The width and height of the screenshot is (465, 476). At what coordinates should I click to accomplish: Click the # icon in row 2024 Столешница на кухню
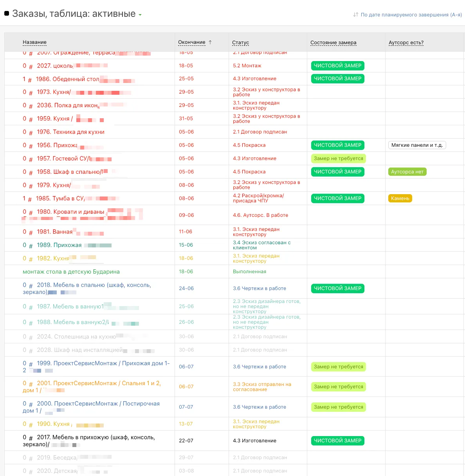click(x=31, y=337)
